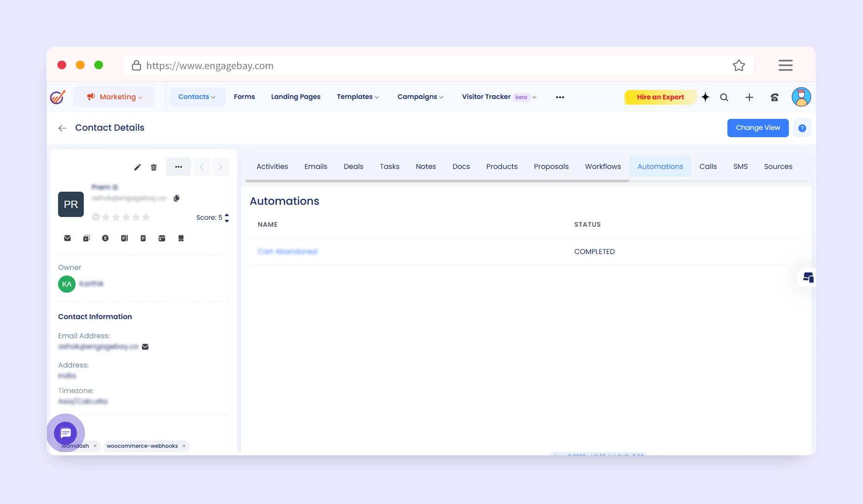The height and width of the screenshot is (504, 863).
Task: Click the blue help question icon
Action: coord(802,128)
